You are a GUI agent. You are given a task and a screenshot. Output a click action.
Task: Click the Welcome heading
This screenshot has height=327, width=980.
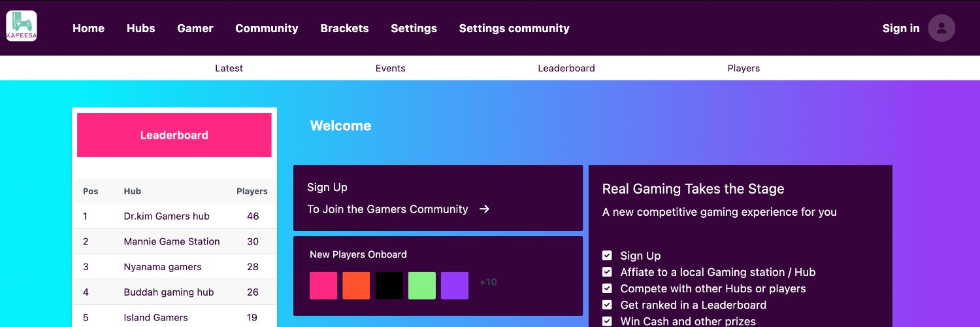tap(340, 126)
